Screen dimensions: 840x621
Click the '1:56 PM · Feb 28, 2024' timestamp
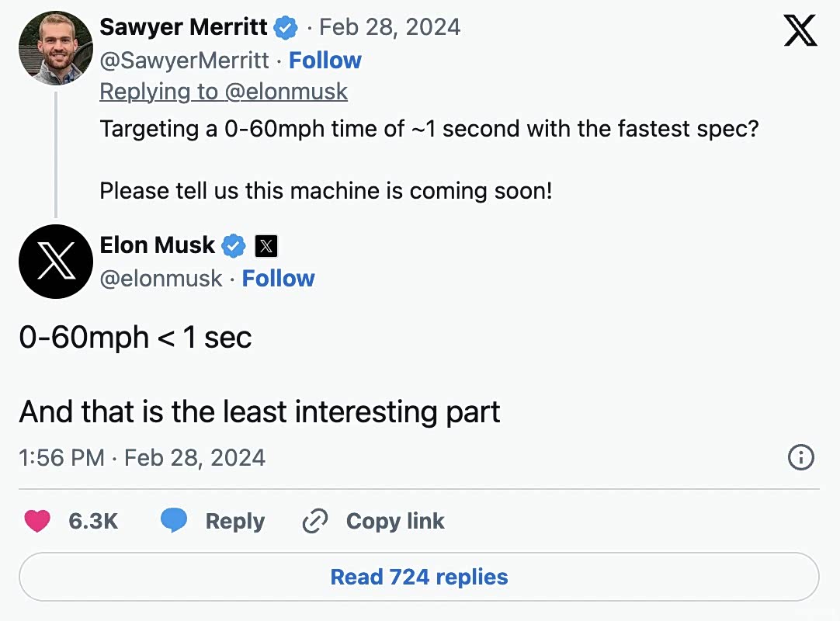click(x=142, y=458)
